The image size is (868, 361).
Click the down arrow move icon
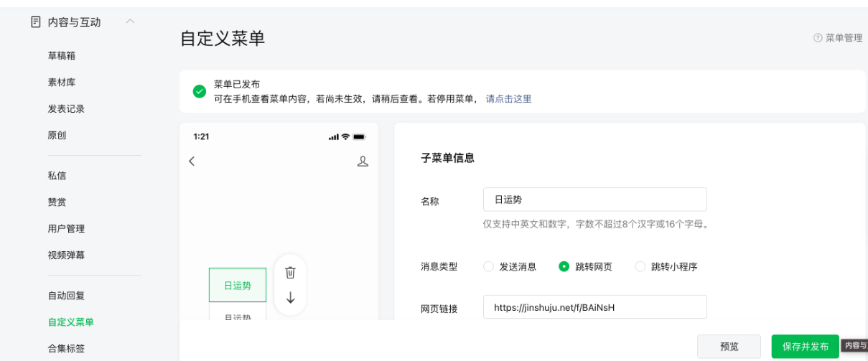[x=290, y=297]
